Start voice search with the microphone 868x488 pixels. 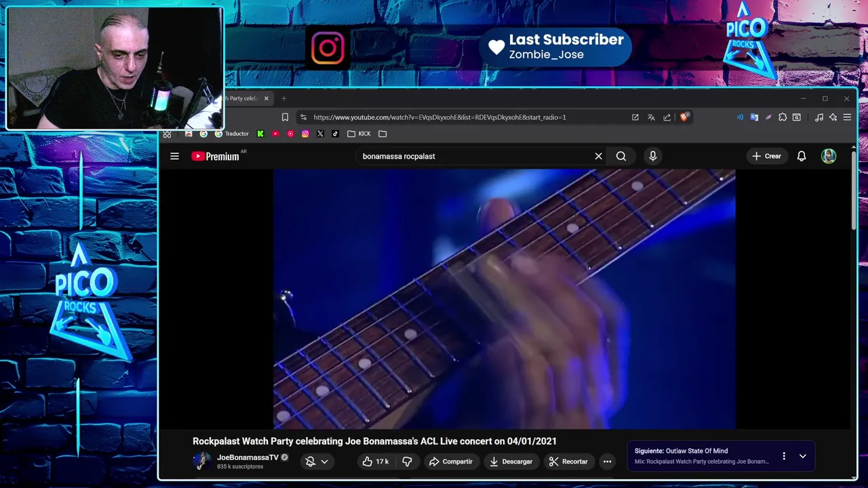[x=652, y=156]
